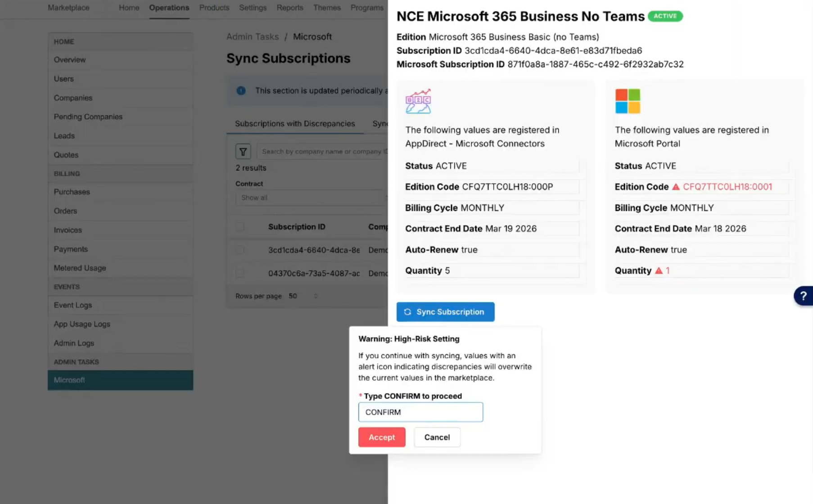813x504 pixels.
Task: Open the Settings menu item
Action: pyautogui.click(x=253, y=8)
